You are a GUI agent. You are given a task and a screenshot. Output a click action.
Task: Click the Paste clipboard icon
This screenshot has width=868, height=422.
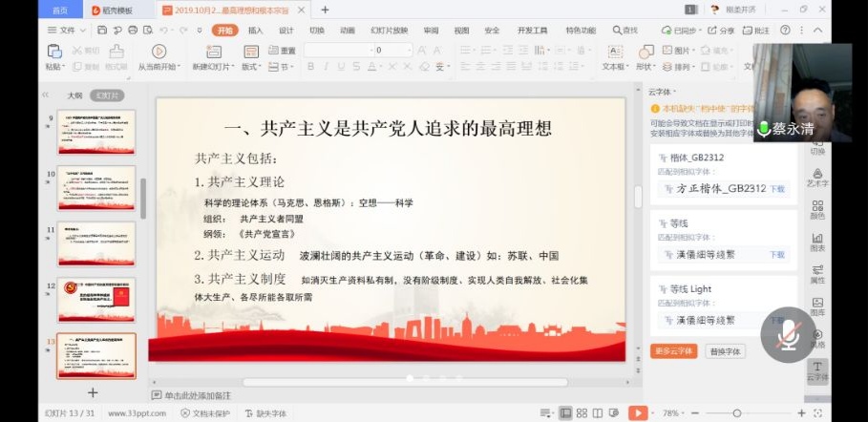point(54,54)
